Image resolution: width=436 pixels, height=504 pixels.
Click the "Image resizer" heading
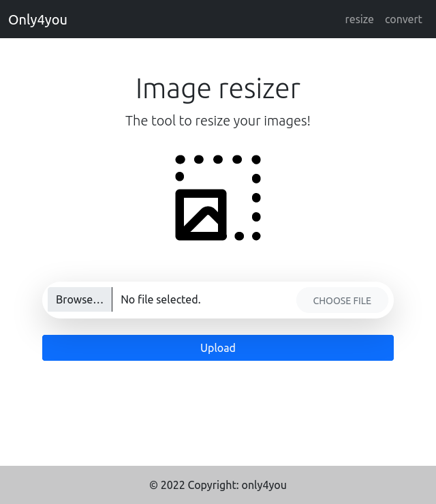click(218, 89)
